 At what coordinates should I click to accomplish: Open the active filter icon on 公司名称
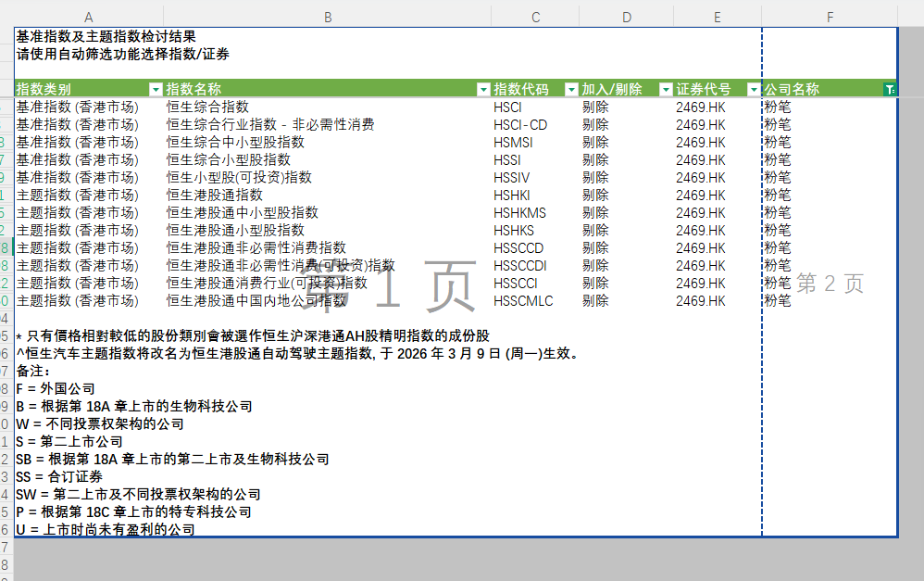click(890, 89)
